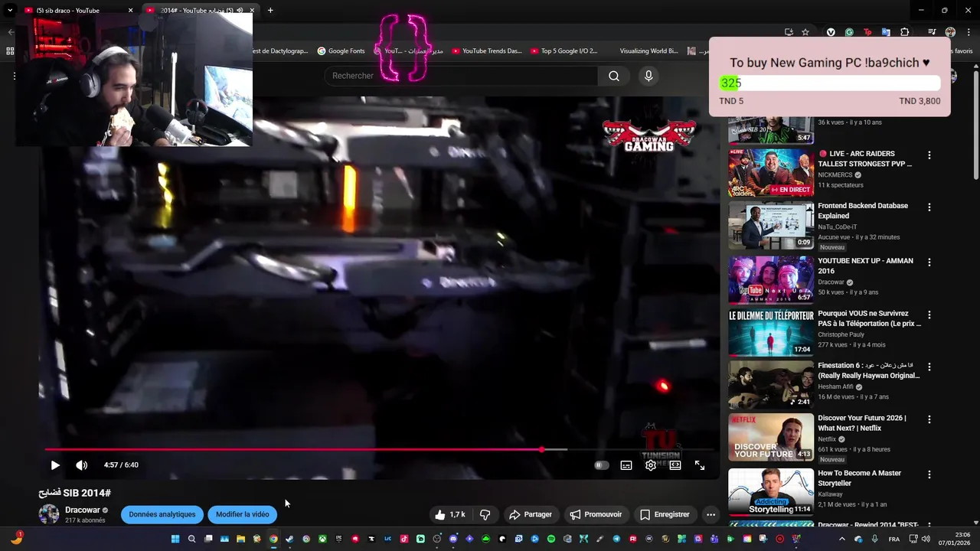The width and height of the screenshot is (980, 551).
Task: Open the media control icon in Chrome toolbar
Action: click(x=932, y=32)
